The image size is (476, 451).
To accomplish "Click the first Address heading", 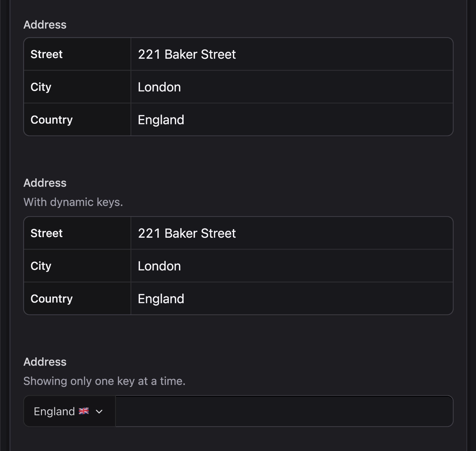I will 45,24.
